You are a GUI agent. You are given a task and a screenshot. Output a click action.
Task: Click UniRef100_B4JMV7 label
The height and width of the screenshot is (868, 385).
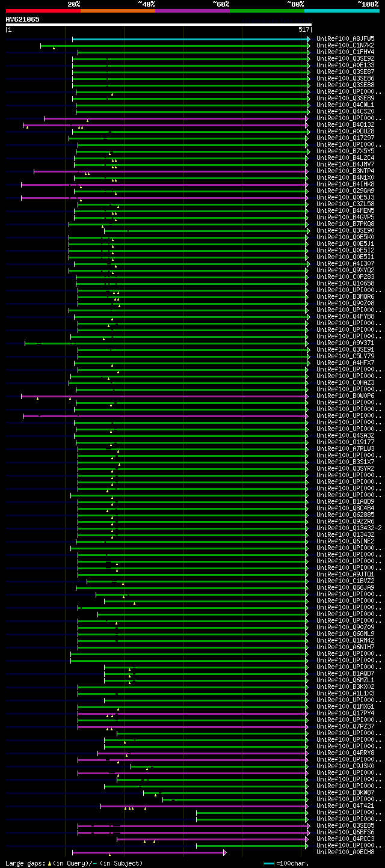[345, 164]
